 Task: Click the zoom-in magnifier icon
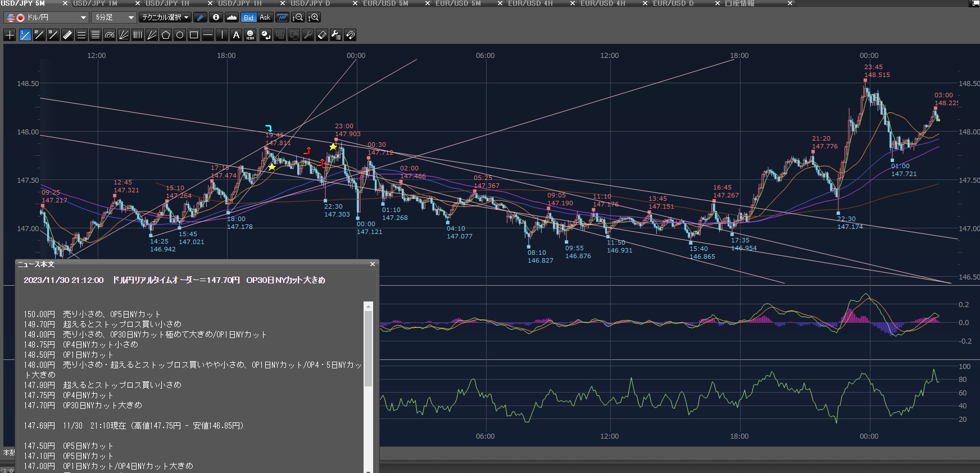314,17
